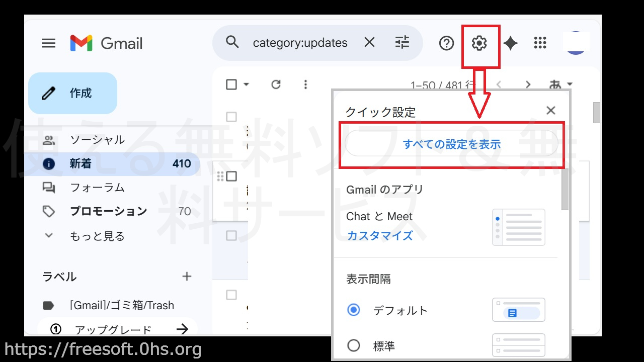Select the 標準 density radio button

pyautogui.click(x=354, y=345)
